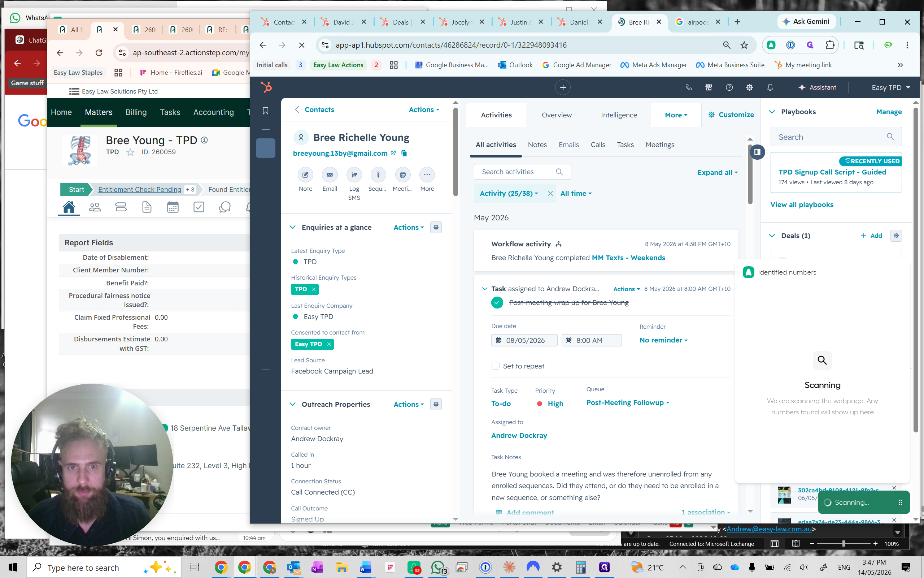Image resolution: width=924 pixels, height=578 pixels.
Task: Open the bookmarks icon in HubSpot sidebar
Action: pyautogui.click(x=266, y=111)
